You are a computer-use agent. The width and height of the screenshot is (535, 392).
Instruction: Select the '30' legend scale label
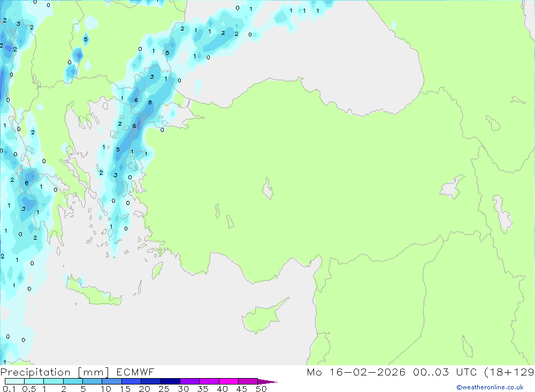[x=183, y=389]
